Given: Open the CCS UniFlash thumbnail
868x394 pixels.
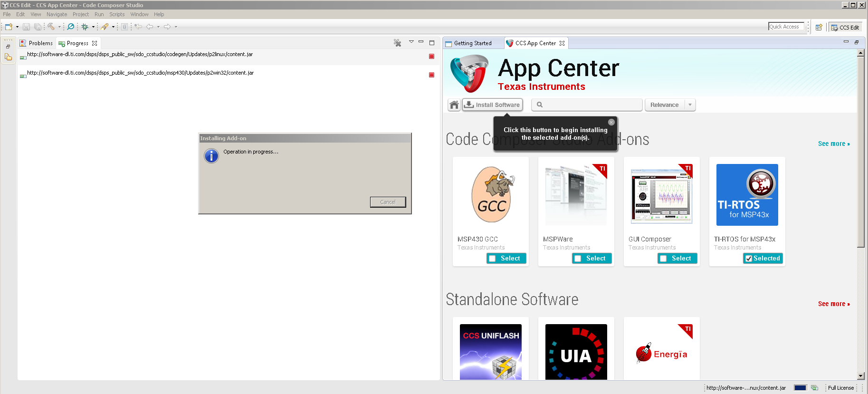Looking at the screenshot, I should [x=491, y=352].
